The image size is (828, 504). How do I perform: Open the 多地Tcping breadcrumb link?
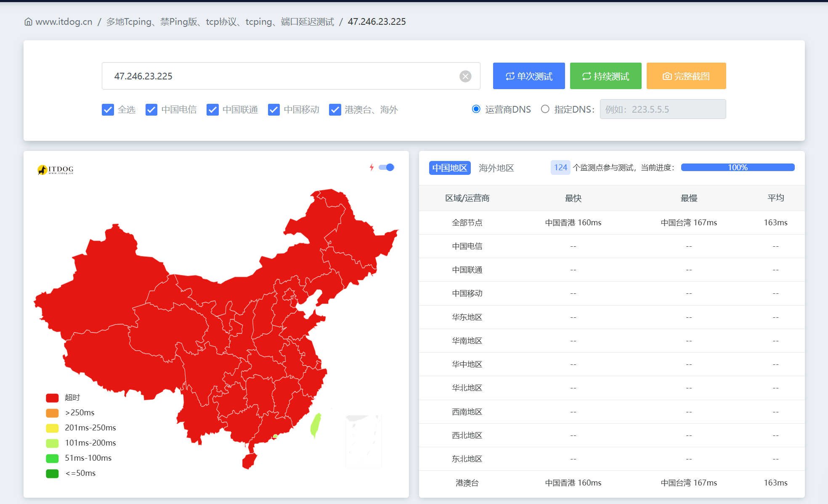220,22
